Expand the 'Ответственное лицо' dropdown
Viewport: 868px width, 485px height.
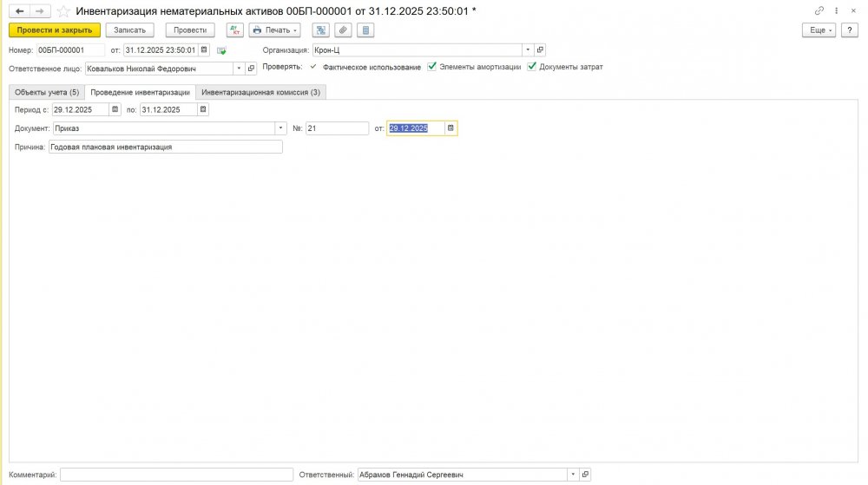point(239,68)
